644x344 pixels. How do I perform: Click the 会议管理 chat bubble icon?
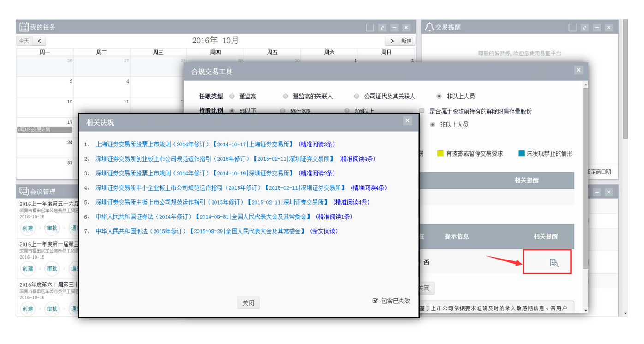pyautogui.click(x=24, y=191)
